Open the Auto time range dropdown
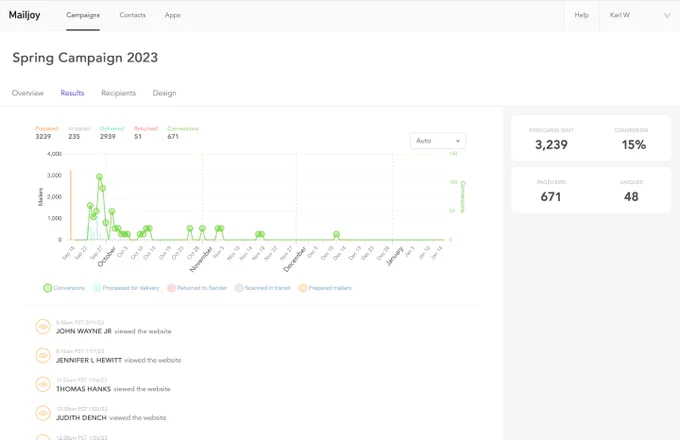The height and width of the screenshot is (440, 680). (x=438, y=140)
